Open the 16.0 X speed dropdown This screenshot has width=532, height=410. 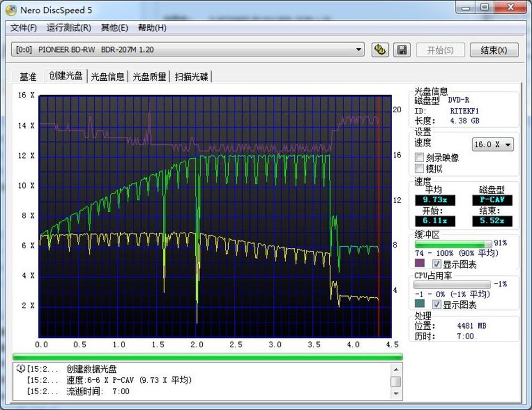click(493, 145)
